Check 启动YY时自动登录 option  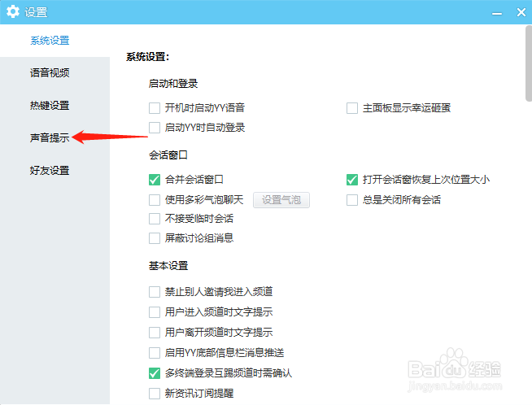pos(155,128)
